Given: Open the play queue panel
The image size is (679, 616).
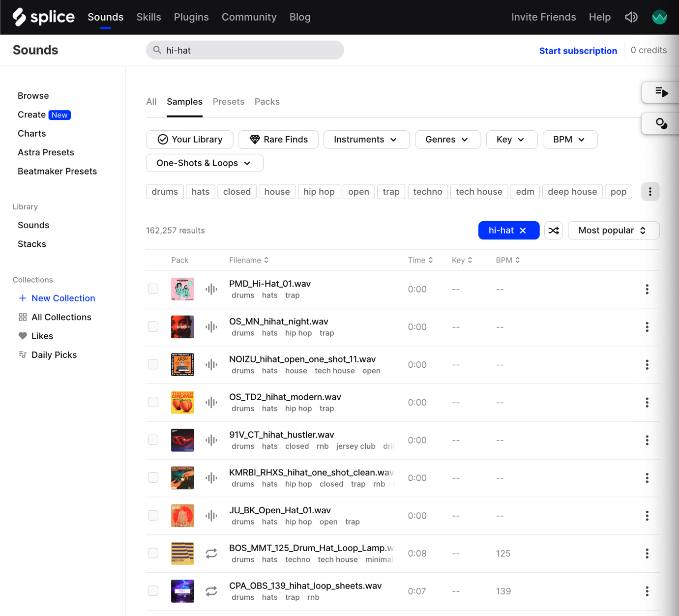Looking at the screenshot, I should [661, 92].
